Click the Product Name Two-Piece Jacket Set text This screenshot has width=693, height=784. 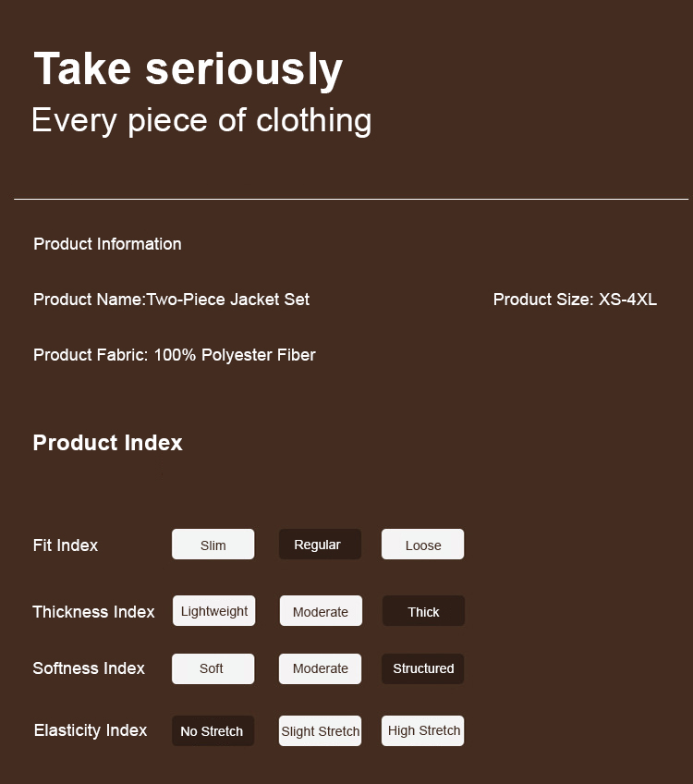click(x=171, y=300)
